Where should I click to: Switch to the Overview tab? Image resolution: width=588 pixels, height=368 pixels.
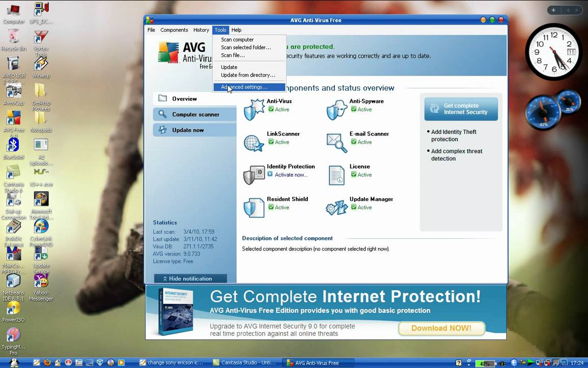click(194, 99)
